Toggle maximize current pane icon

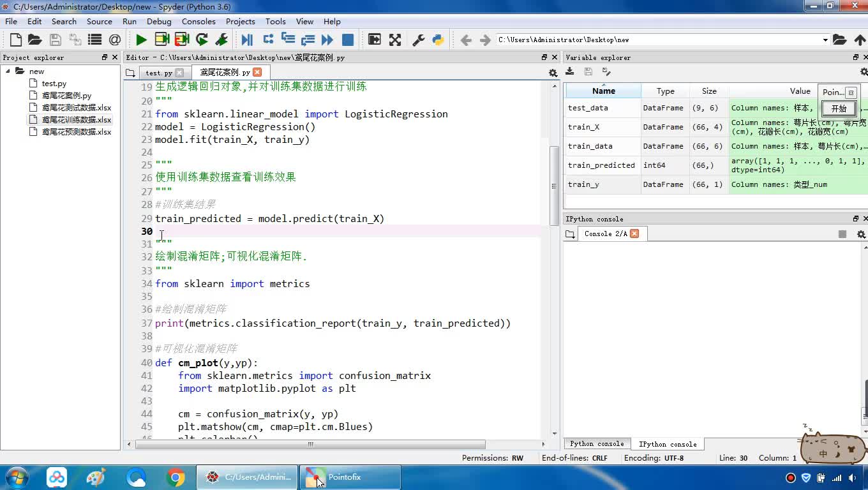point(375,40)
